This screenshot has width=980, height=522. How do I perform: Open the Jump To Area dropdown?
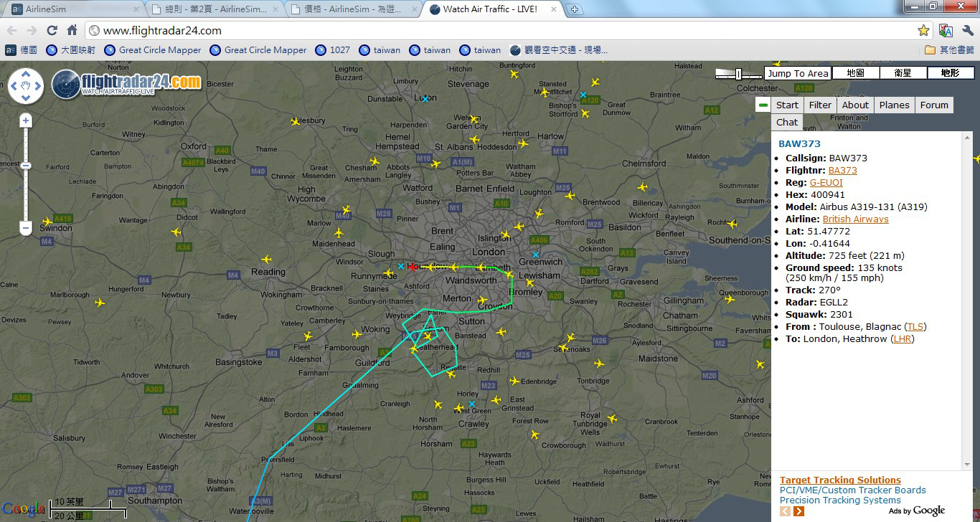pyautogui.click(x=798, y=73)
